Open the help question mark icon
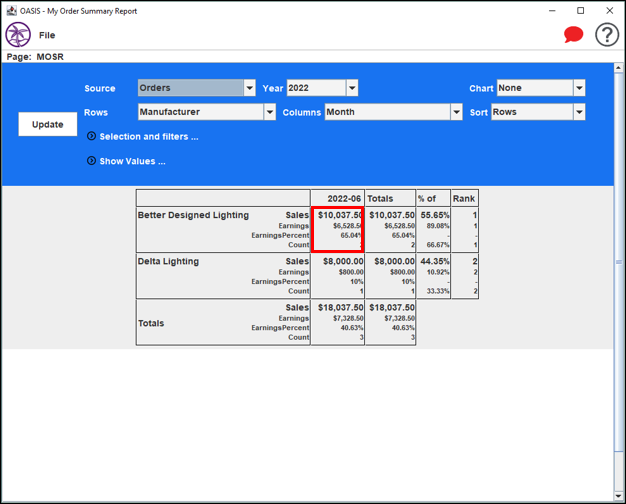Image resolution: width=626 pixels, height=504 pixels. (x=607, y=35)
